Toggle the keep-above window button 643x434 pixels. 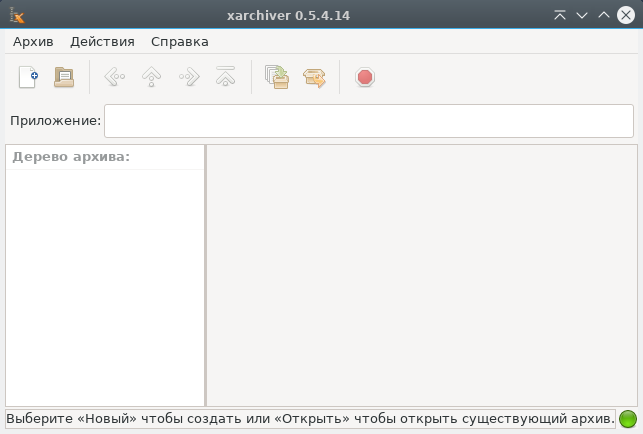click(559, 14)
